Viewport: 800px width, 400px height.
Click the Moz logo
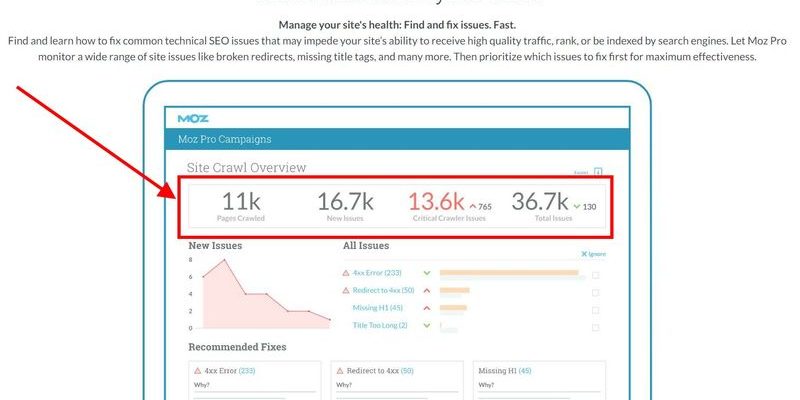[x=193, y=118]
